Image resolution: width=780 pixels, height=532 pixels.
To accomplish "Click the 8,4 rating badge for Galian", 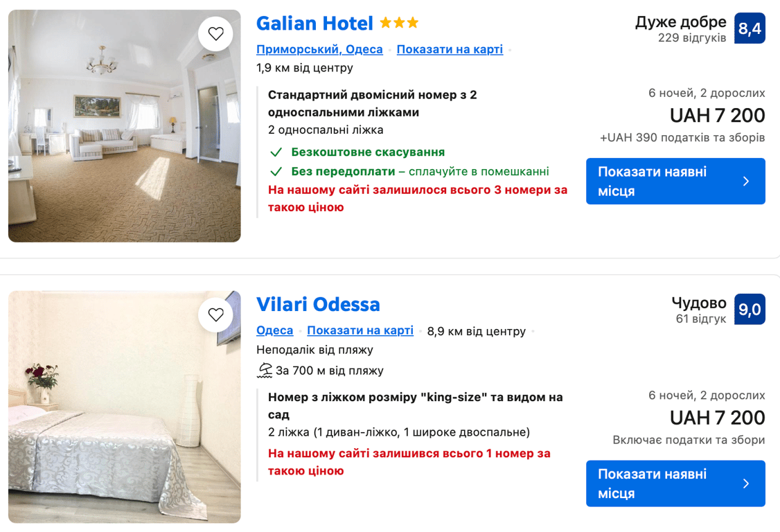I will (750, 28).
